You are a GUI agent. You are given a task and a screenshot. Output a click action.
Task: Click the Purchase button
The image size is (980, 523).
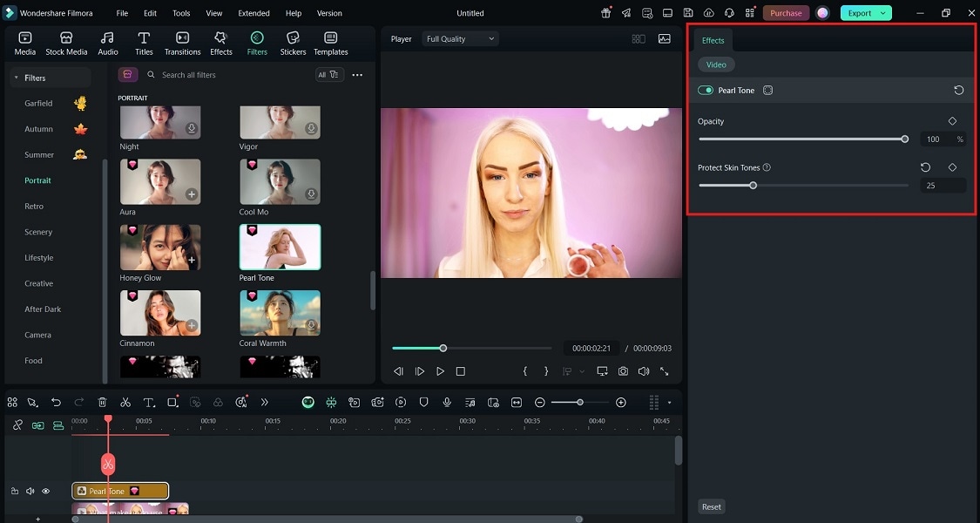(786, 13)
